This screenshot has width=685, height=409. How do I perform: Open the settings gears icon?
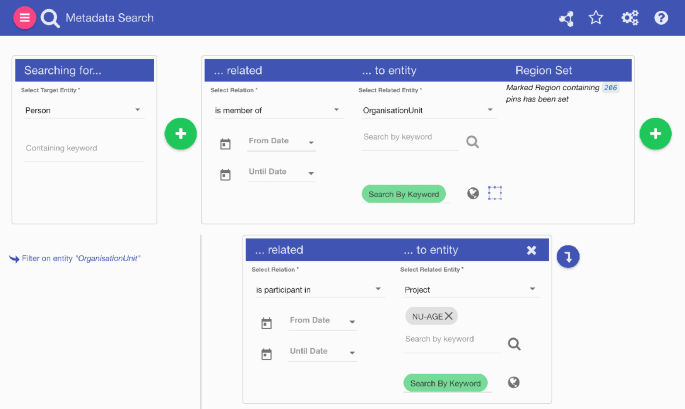[x=630, y=18]
